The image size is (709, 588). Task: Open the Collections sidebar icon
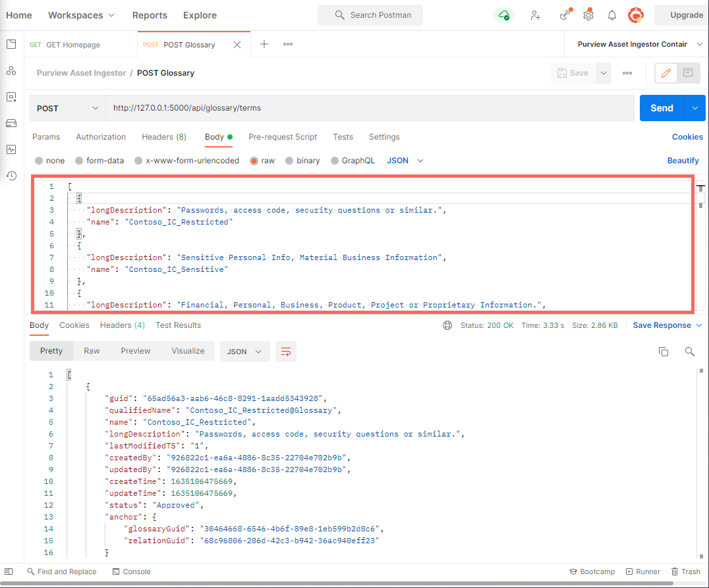click(x=11, y=44)
